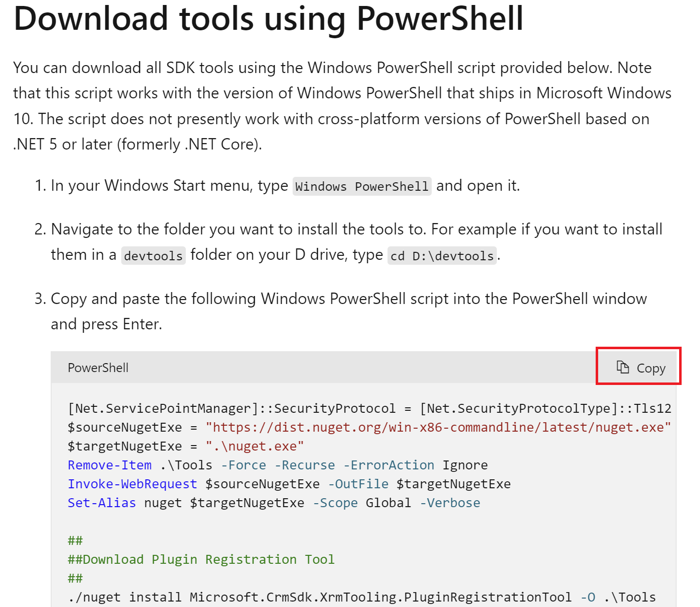Click the Remove-Item command in the script
This screenshot has width=700, height=607.
[110, 465]
